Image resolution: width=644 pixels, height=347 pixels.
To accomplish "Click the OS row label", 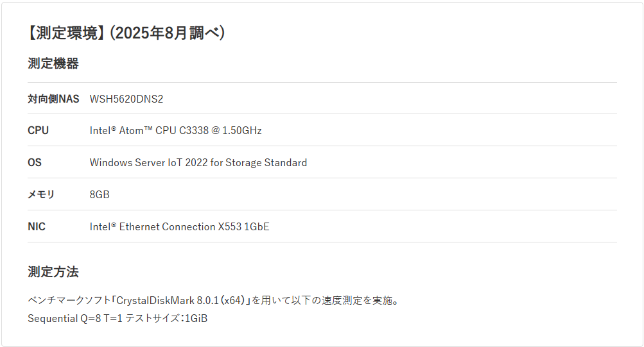I will click(35, 163).
